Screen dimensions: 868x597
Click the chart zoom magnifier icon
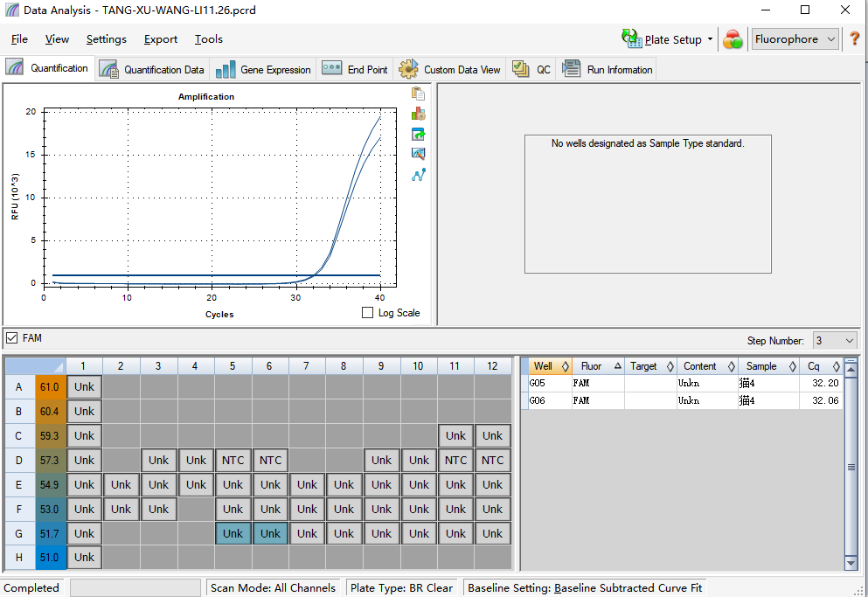418,154
